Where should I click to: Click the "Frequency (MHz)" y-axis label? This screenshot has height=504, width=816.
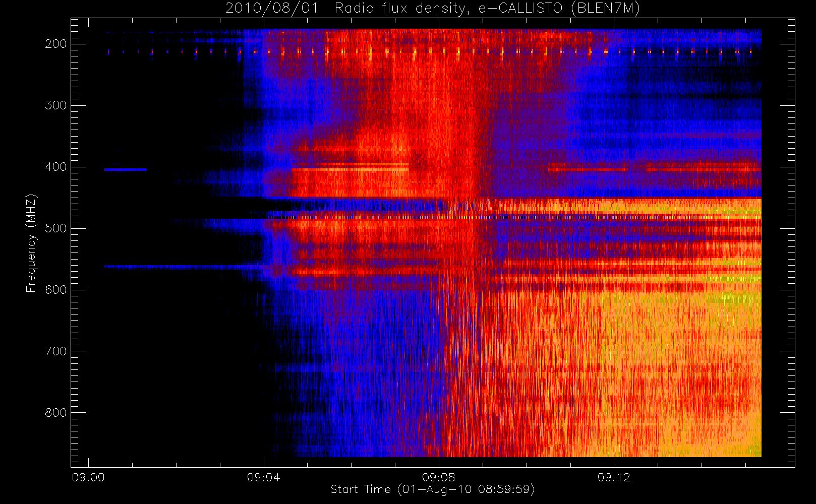coord(31,243)
